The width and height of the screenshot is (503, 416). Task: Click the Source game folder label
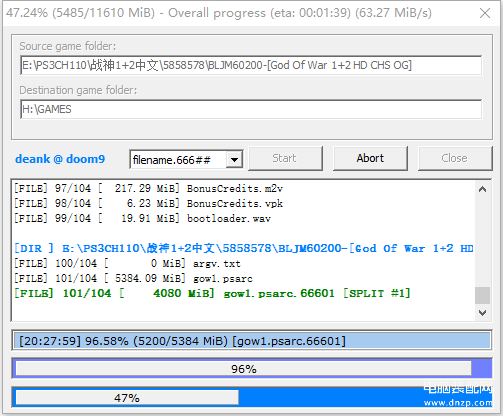pos(68,46)
